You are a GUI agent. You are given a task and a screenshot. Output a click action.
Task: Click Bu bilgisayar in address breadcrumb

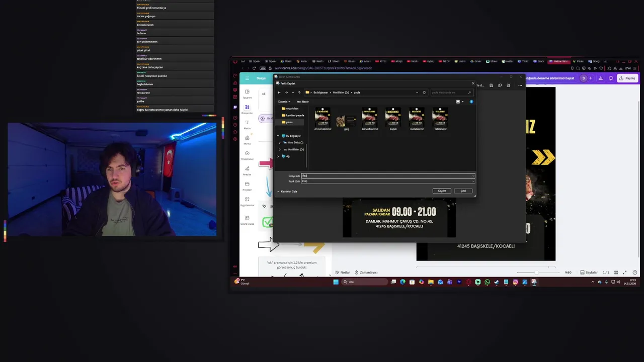pyautogui.click(x=320, y=93)
